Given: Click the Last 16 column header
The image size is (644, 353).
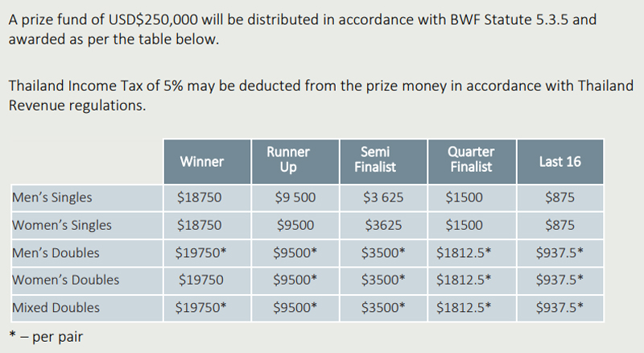Looking at the screenshot, I should (559, 161).
